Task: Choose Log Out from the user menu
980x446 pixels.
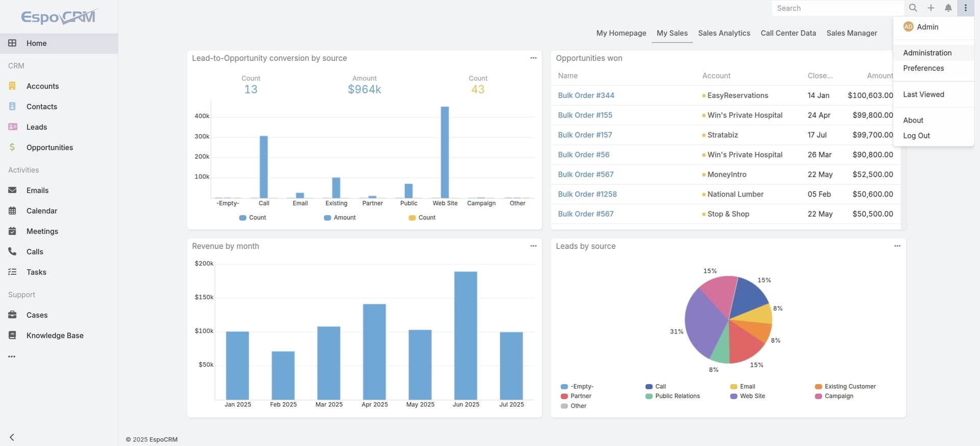Action: [x=934, y=135]
